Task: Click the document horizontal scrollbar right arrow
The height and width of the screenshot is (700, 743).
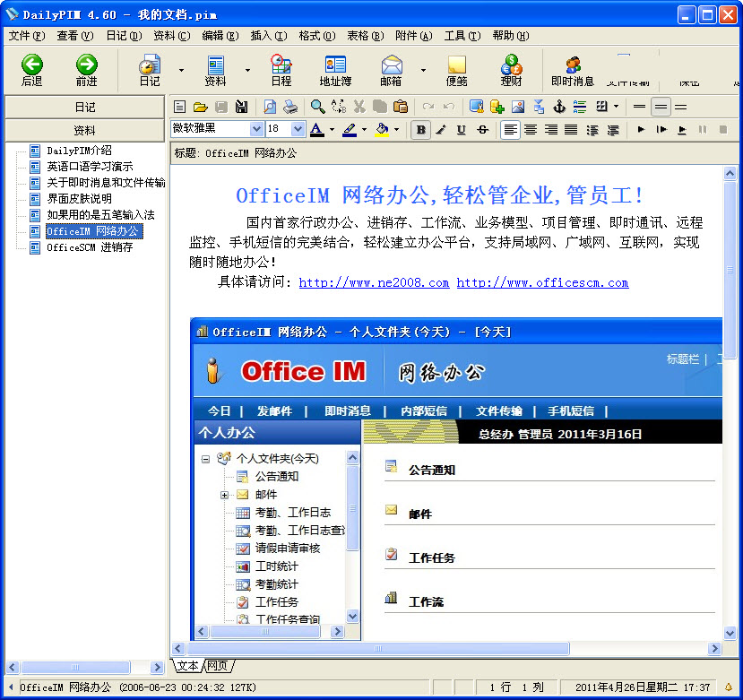Action: click(x=714, y=648)
